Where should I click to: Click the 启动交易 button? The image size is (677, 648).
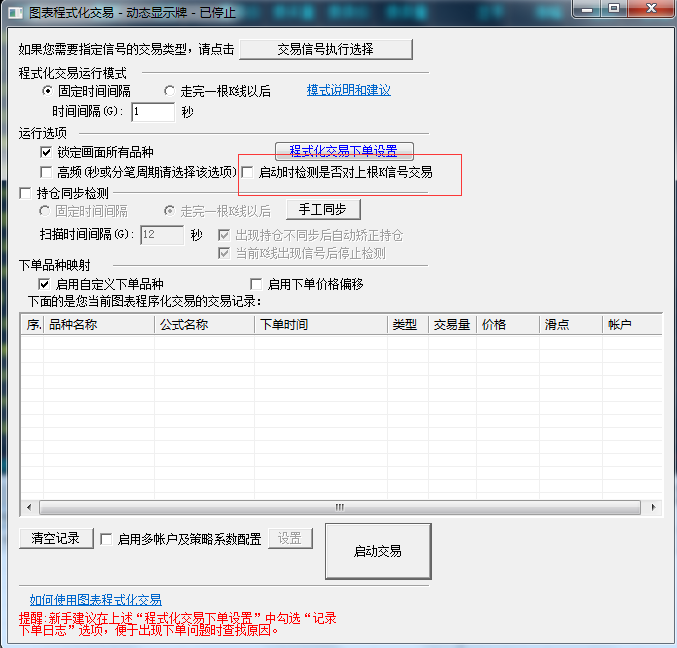point(378,551)
